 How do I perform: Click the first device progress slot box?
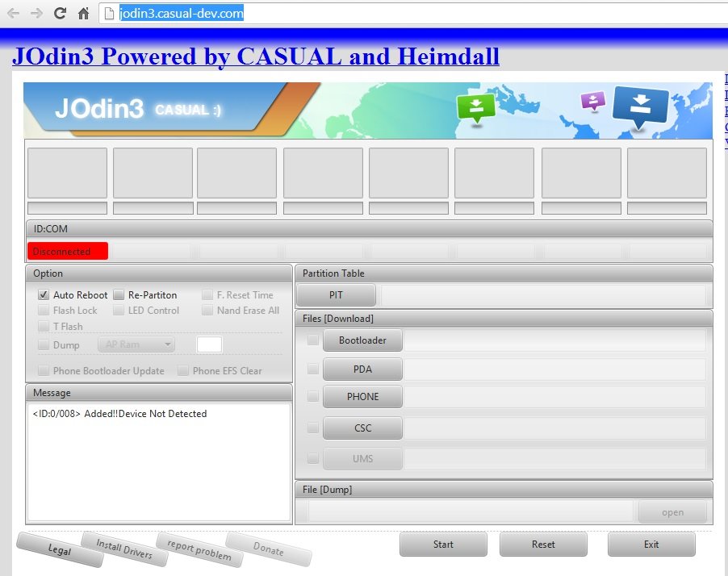point(67,173)
